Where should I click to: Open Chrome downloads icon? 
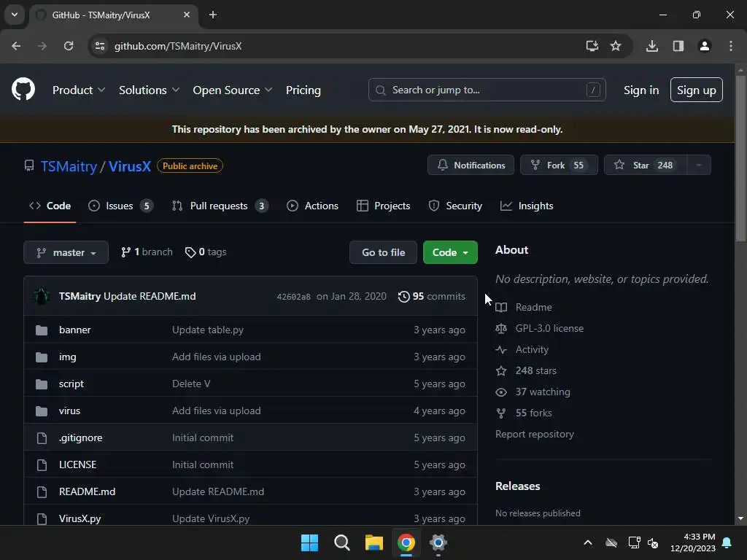(x=652, y=46)
